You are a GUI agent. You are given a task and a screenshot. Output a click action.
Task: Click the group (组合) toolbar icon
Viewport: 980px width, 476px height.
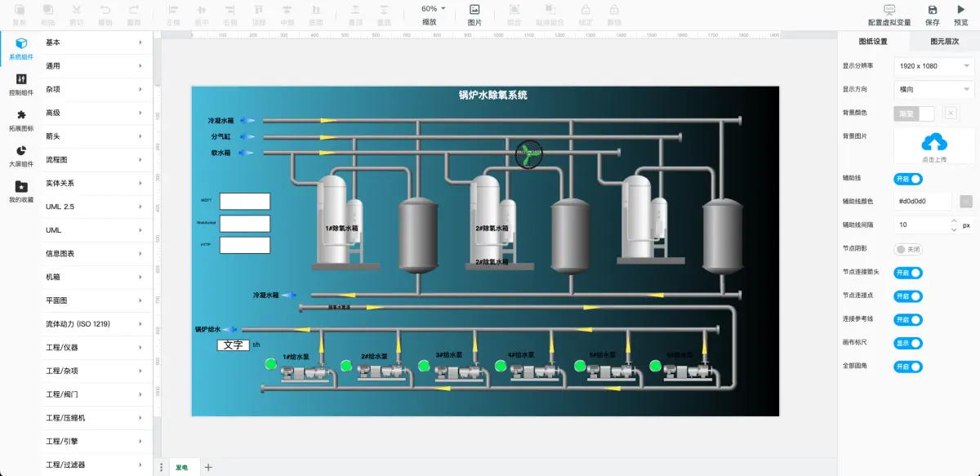514,10
